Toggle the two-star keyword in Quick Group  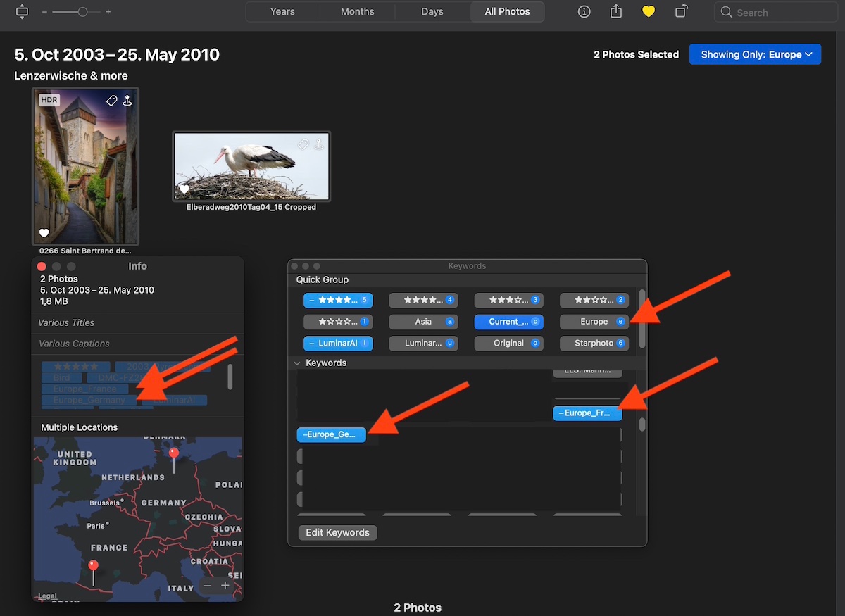coord(594,300)
